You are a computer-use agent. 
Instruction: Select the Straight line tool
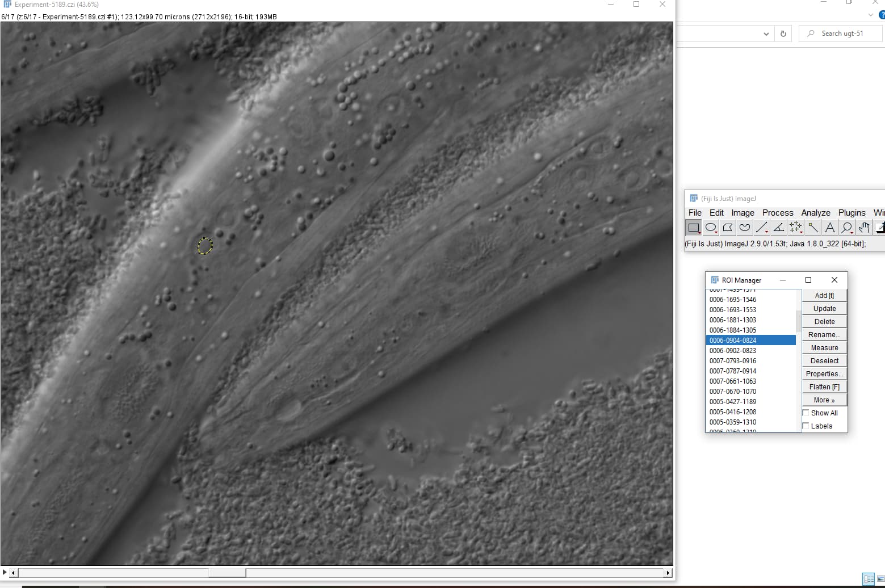click(x=761, y=227)
